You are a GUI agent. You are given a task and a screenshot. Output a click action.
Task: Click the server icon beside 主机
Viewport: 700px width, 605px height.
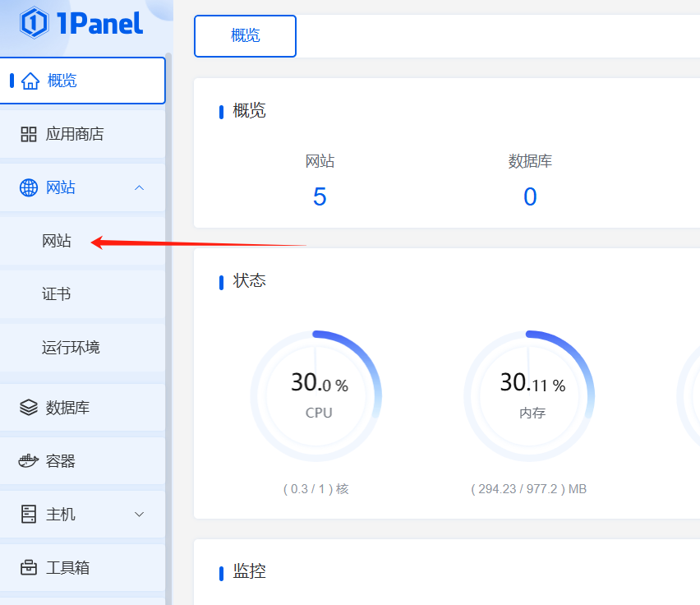click(29, 514)
